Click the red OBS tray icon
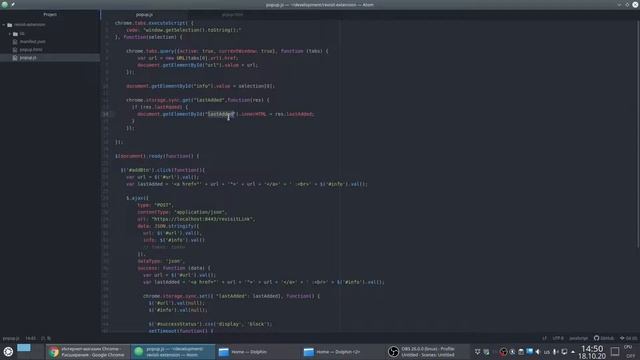 [503, 352]
